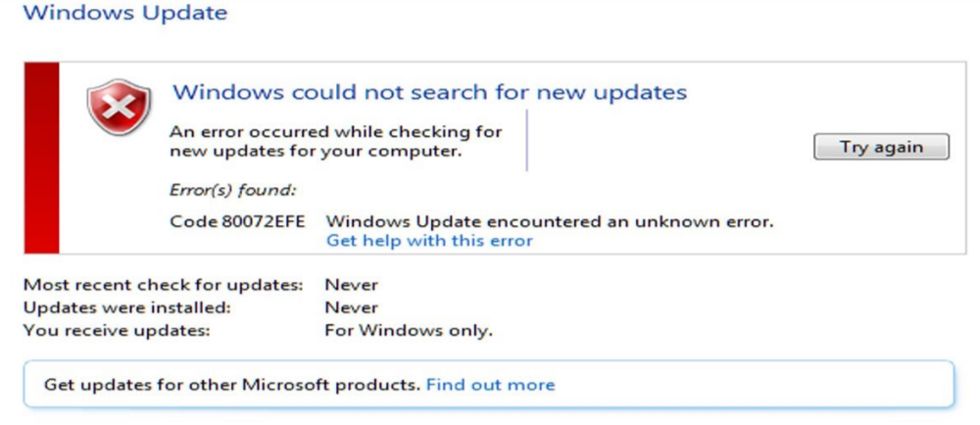
Task: Open the Get help with this error link
Action: click(429, 241)
